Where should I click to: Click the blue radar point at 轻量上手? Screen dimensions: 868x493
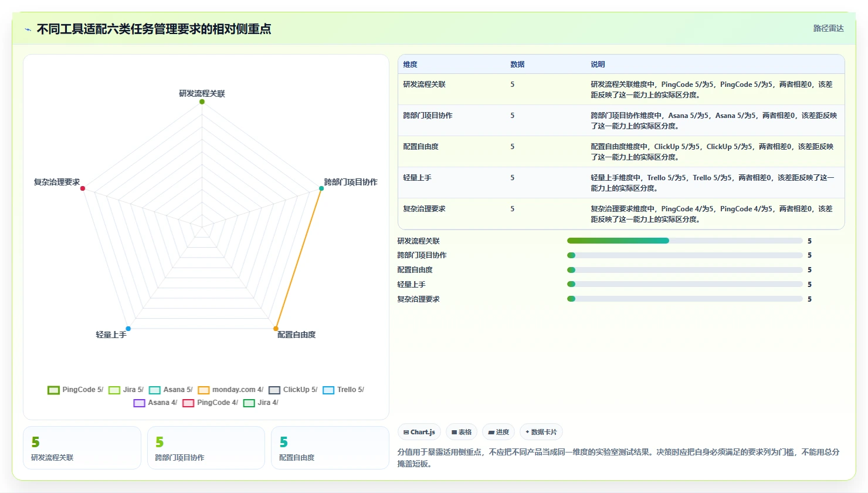[x=128, y=329]
